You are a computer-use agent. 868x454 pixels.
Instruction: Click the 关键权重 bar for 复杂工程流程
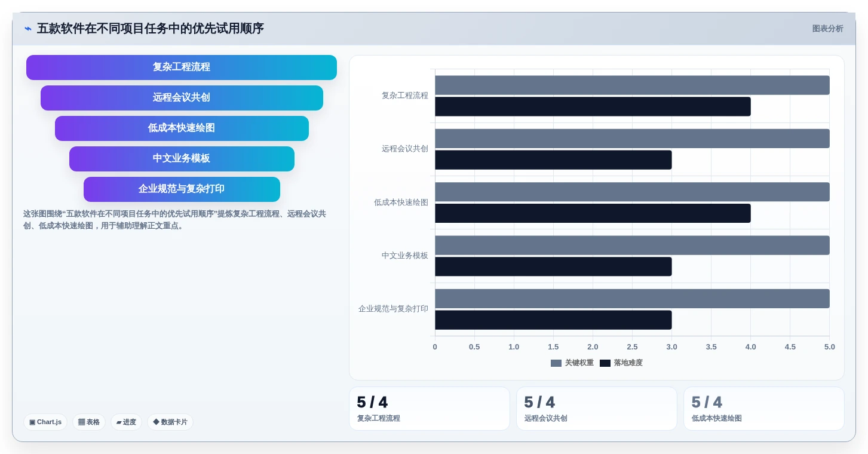pyautogui.click(x=632, y=85)
